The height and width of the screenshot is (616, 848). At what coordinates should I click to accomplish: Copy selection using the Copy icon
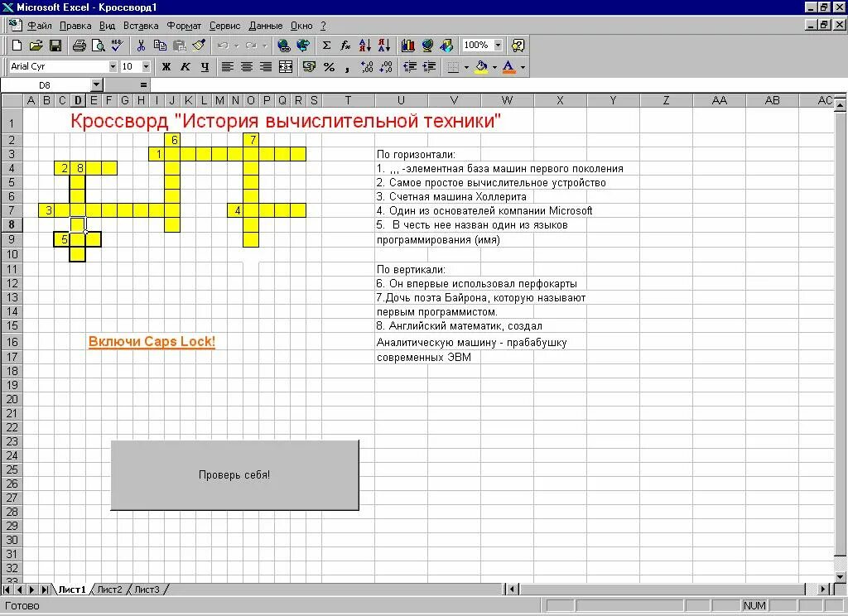160,46
